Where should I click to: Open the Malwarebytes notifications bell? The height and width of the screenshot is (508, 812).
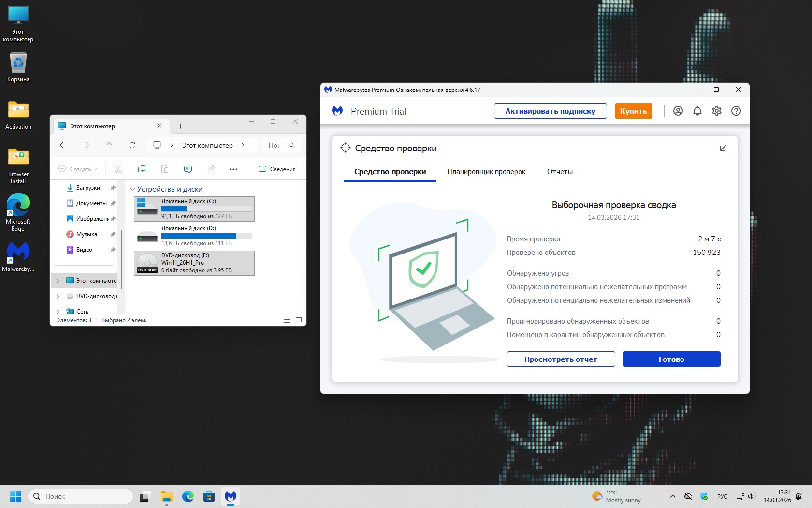(697, 111)
